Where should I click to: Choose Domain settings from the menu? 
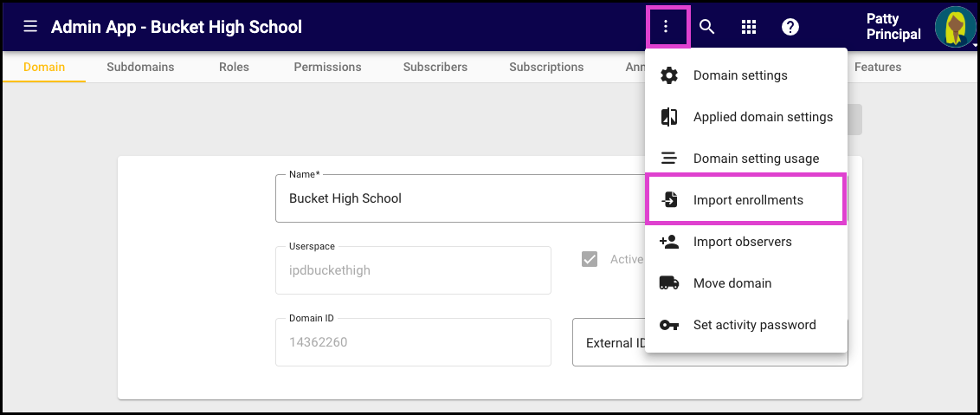tap(746, 75)
